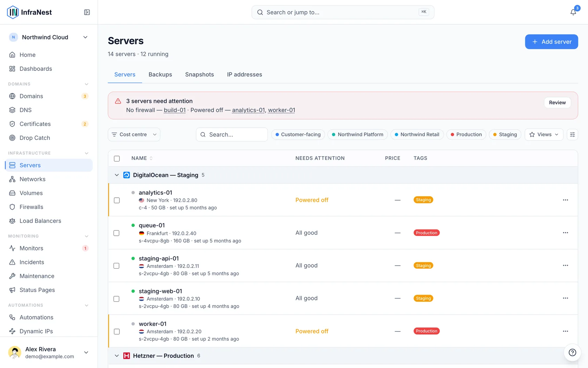The width and height of the screenshot is (588, 368).
Task: Open the Cost centre grouping dropdown
Action: pos(134,134)
